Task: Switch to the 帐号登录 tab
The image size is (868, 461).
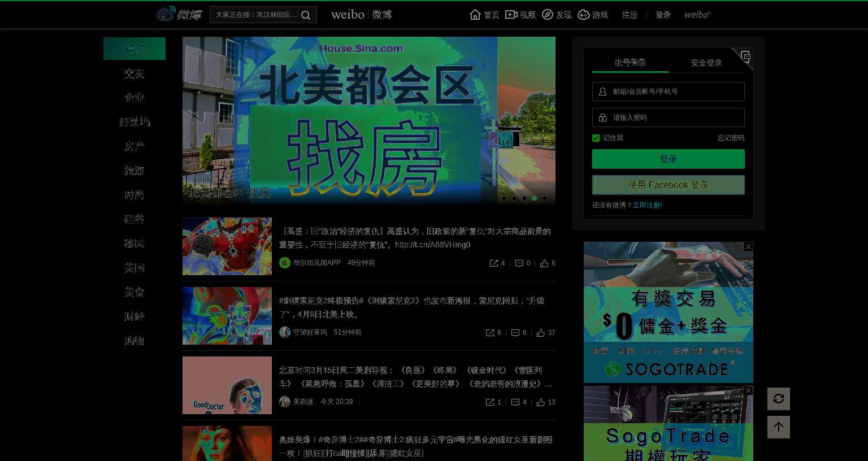Action: (x=630, y=63)
